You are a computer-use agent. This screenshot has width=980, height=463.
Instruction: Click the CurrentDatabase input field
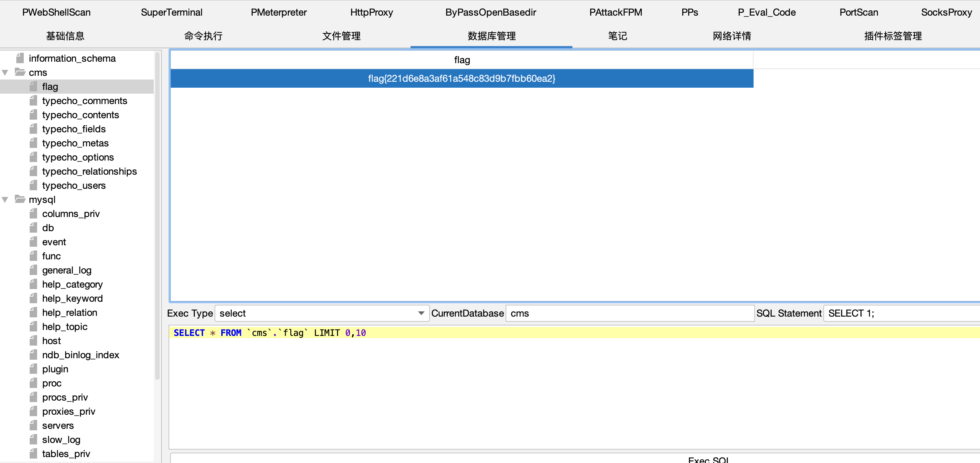pos(630,313)
